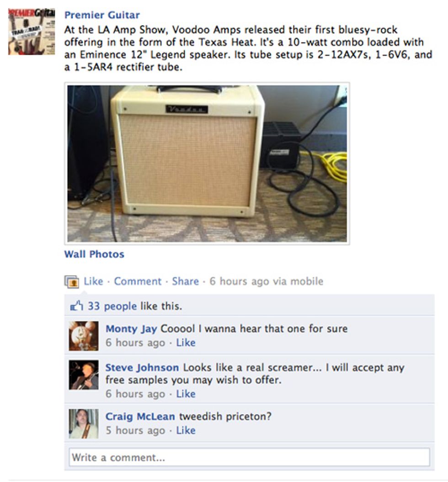This screenshot has height=482, width=448.
Task: Click the thumbs-up likes icon
Action: (x=76, y=306)
